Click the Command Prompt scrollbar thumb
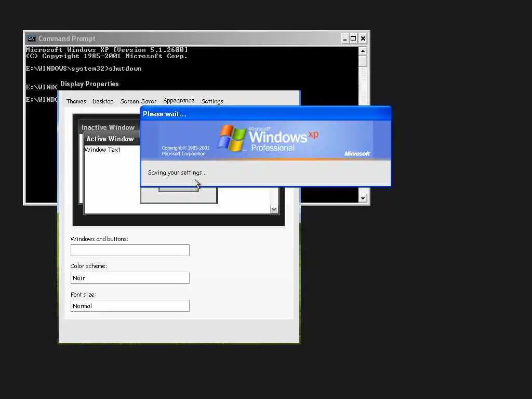The height and width of the screenshot is (399, 532). pyautogui.click(x=363, y=61)
